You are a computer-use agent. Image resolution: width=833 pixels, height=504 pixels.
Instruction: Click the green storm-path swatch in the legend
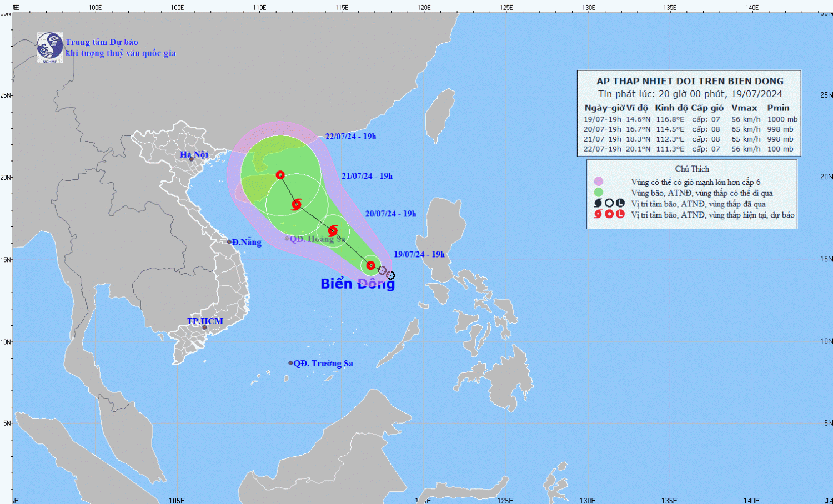(x=598, y=193)
